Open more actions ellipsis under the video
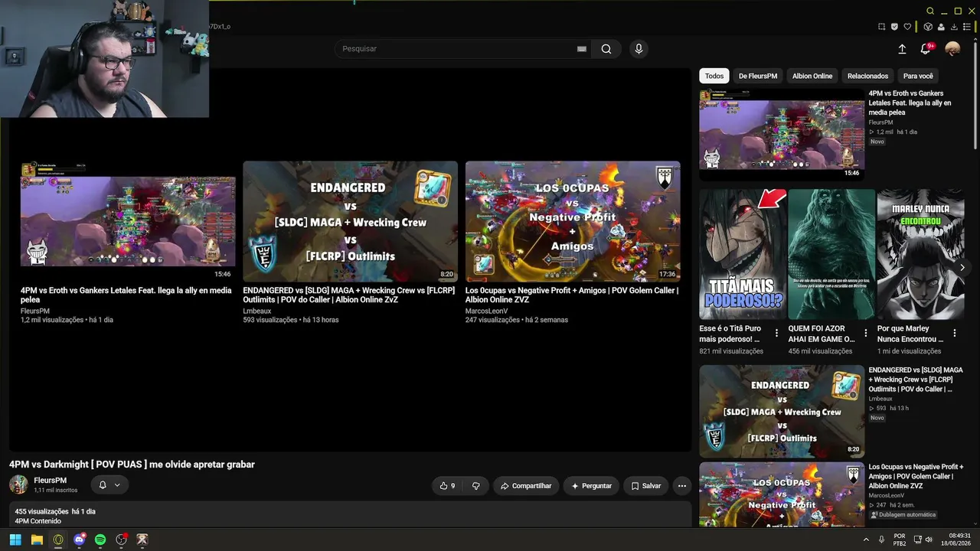 click(681, 486)
